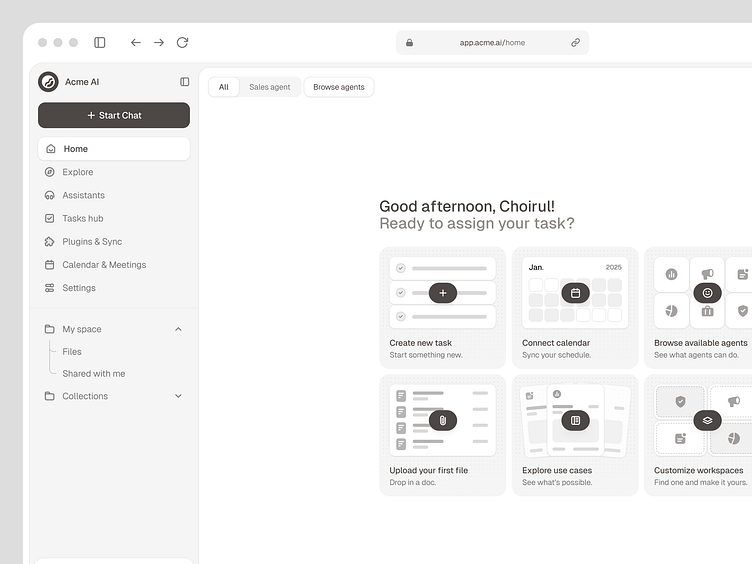The image size is (752, 564).
Task: Click the plus icon on Create new task card
Action: click(443, 293)
